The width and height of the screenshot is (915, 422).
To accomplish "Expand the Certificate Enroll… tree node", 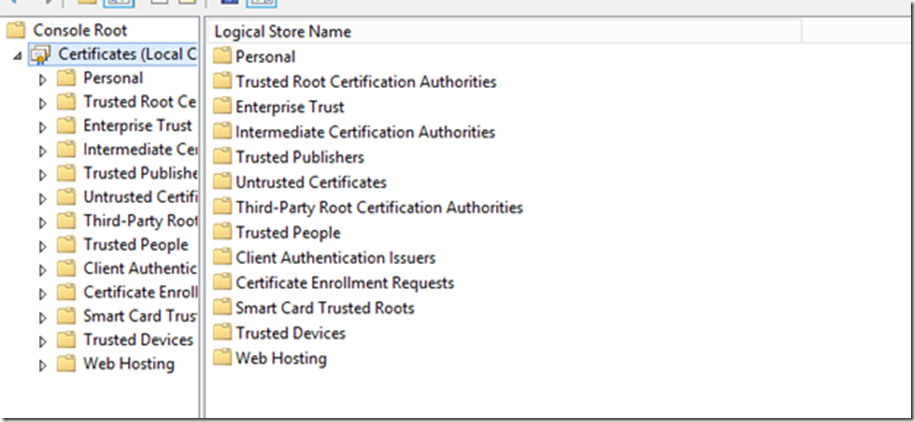I will 42,294.
